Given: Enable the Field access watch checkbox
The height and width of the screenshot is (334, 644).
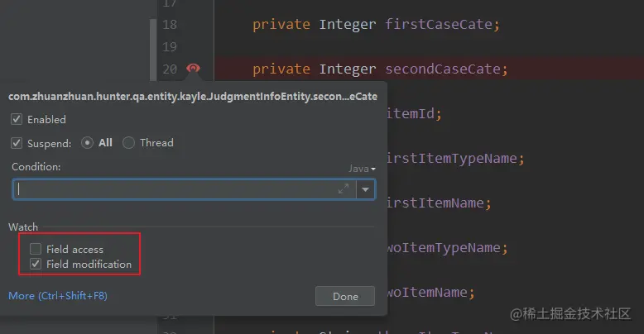Looking at the screenshot, I should click(x=36, y=249).
